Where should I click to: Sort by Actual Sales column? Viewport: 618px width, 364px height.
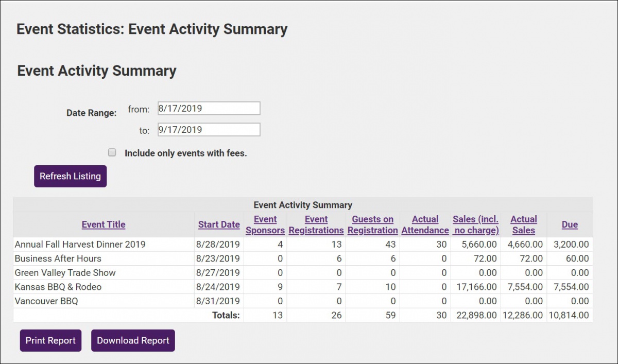click(x=523, y=224)
